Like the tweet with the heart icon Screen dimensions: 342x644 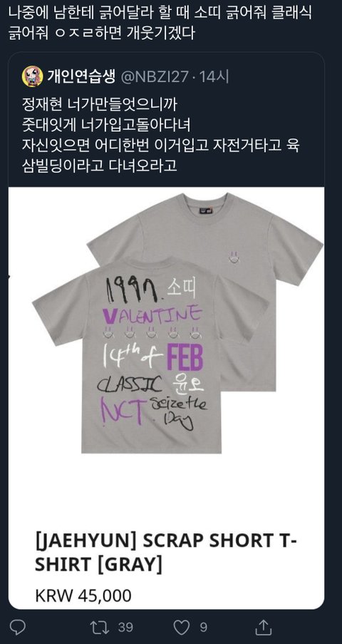tap(181, 628)
